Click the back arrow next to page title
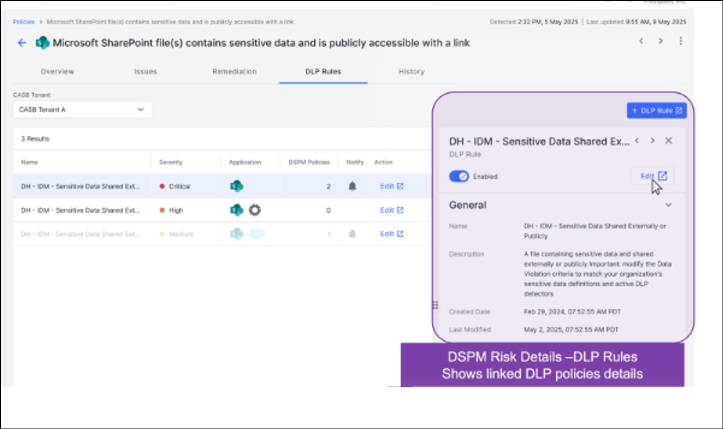 click(x=22, y=42)
